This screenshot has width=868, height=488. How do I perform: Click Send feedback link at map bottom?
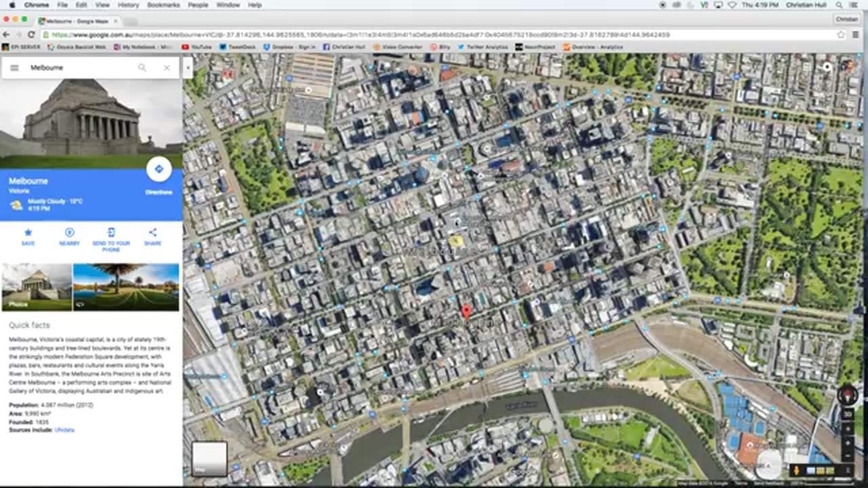[768, 483]
